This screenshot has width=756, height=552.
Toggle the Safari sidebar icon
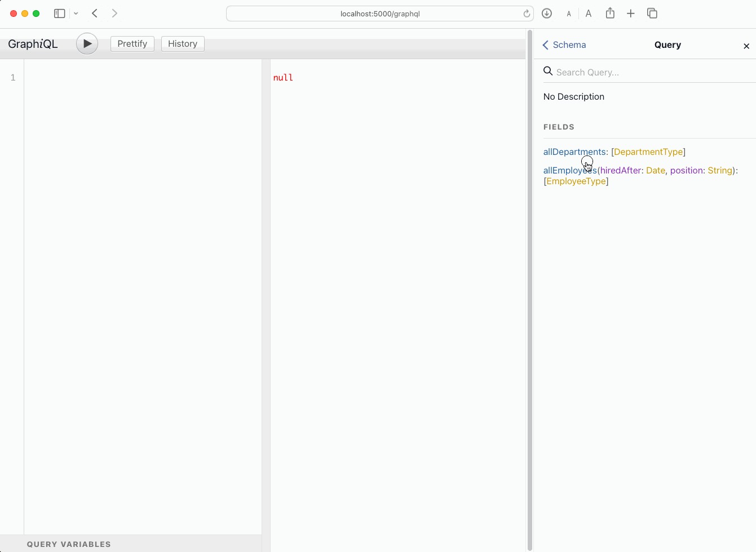coord(59,14)
